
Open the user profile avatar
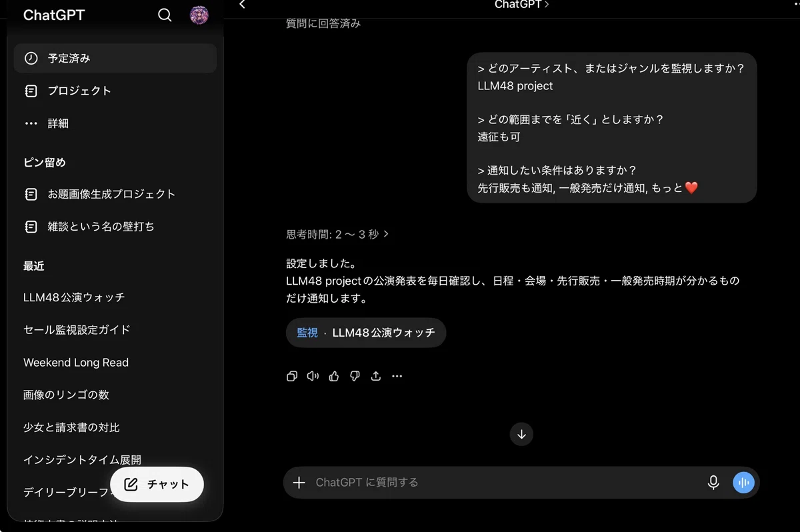[199, 15]
